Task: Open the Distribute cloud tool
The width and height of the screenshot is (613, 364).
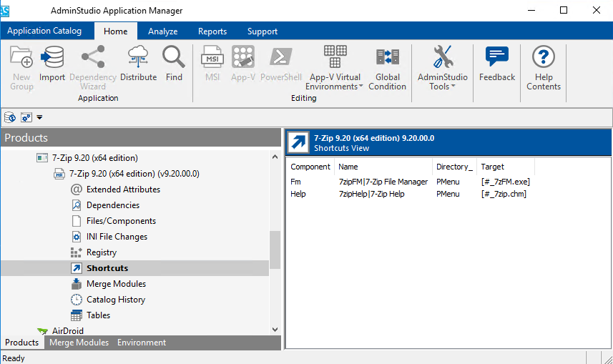Action: [x=138, y=57]
